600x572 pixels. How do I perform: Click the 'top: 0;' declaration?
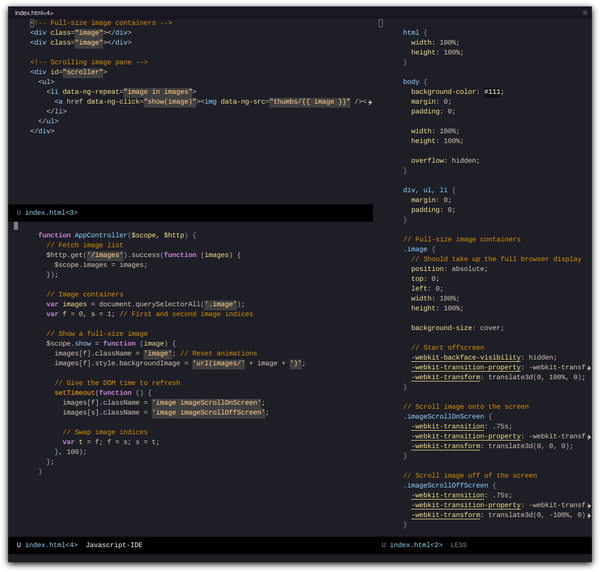(x=425, y=279)
